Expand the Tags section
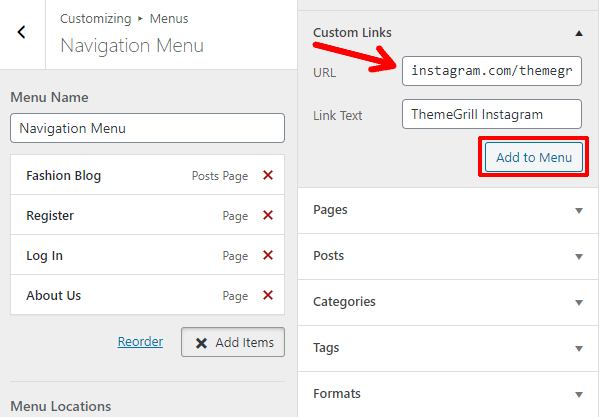This screenshot has height=417, width=600. 578,348
